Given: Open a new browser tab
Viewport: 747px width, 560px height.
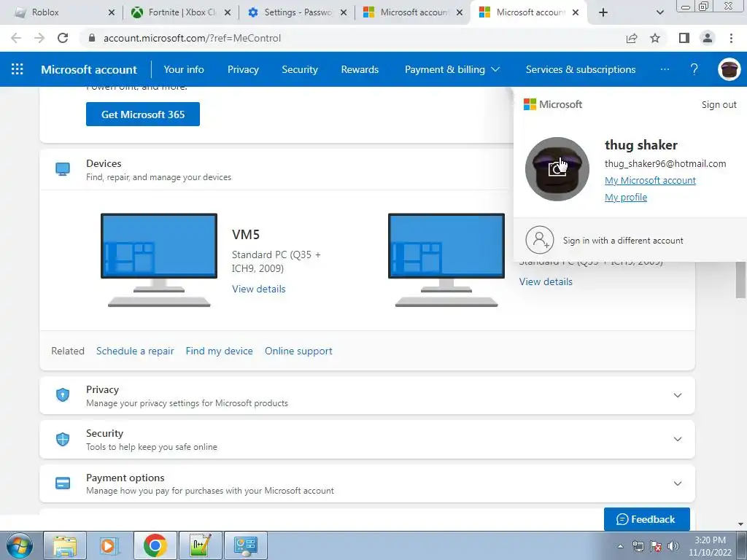Looking at the screenshot, I should (x=603, y=12).
